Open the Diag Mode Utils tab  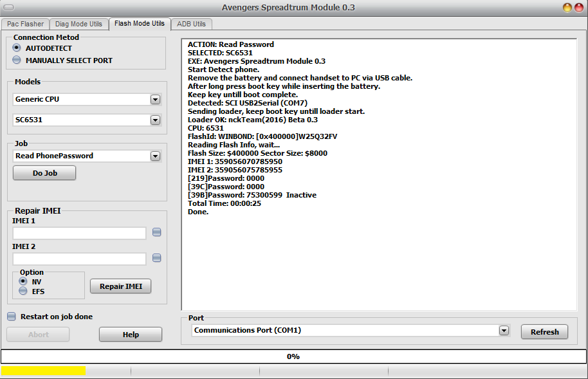[78, 24]
